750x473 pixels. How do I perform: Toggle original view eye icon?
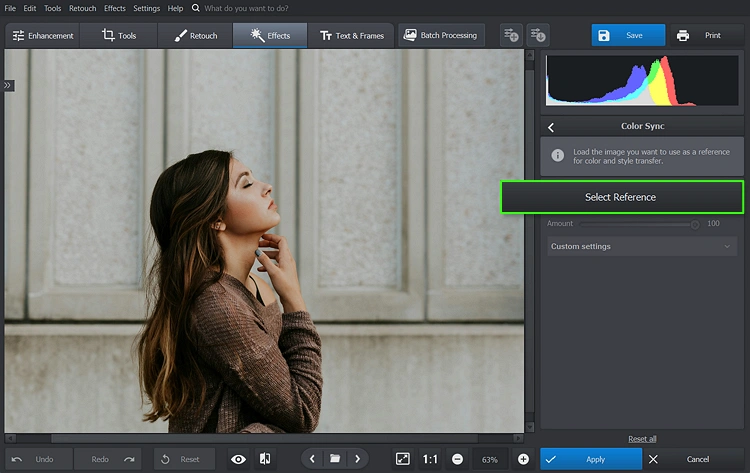pyautogui.click(x=238, y=459)
